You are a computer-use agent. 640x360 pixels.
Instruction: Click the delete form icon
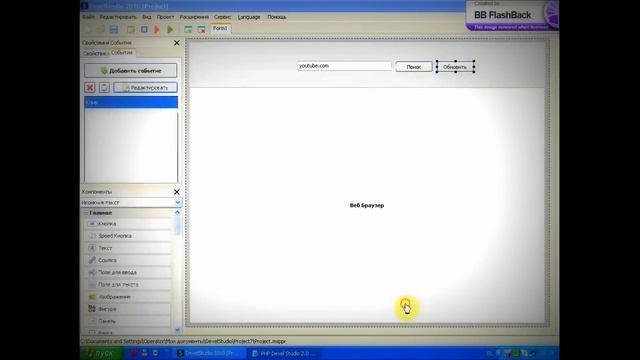[202, 29]
